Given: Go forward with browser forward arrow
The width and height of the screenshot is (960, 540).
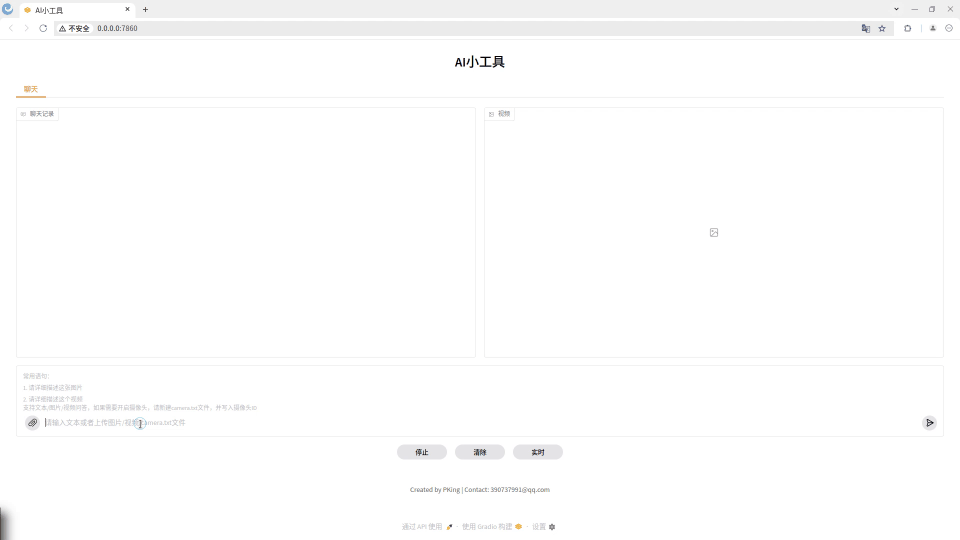Looking at the screenshot, I should (x=26, y=28).
